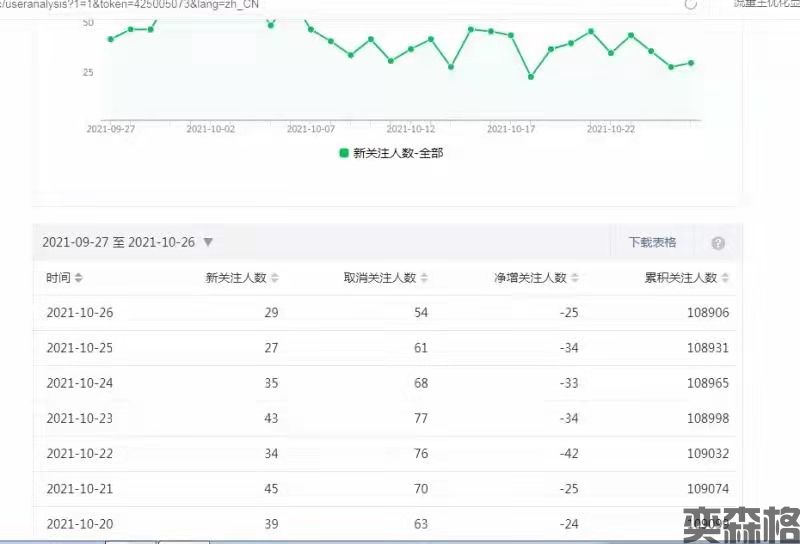The height and width of the screenshot is (544, 800).
Task: Expand the 2021-09-27 至 2021-10-26 date range dropdown
Action: click(x=208, y=242)
